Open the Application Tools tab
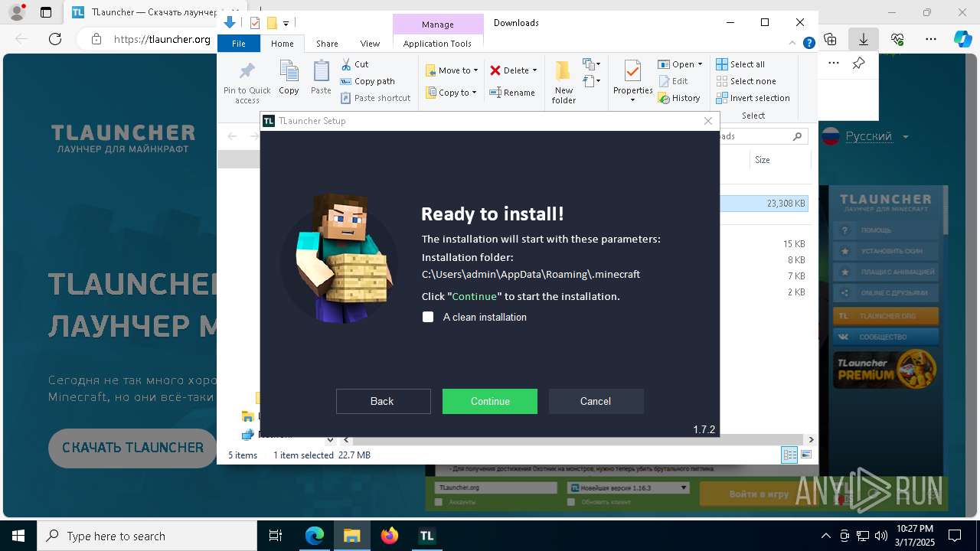980x551 pixels. click(x=437, y=44)
